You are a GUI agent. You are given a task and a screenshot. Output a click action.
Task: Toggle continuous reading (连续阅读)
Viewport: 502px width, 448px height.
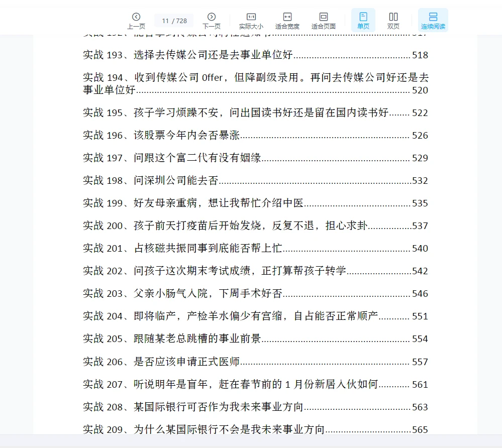(x=433, y=21)
